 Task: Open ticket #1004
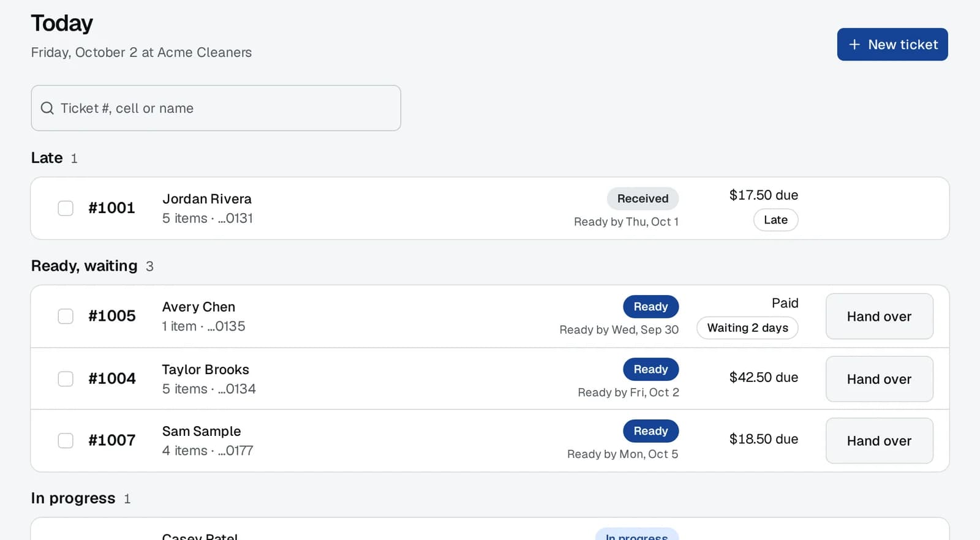pos(112,379)
